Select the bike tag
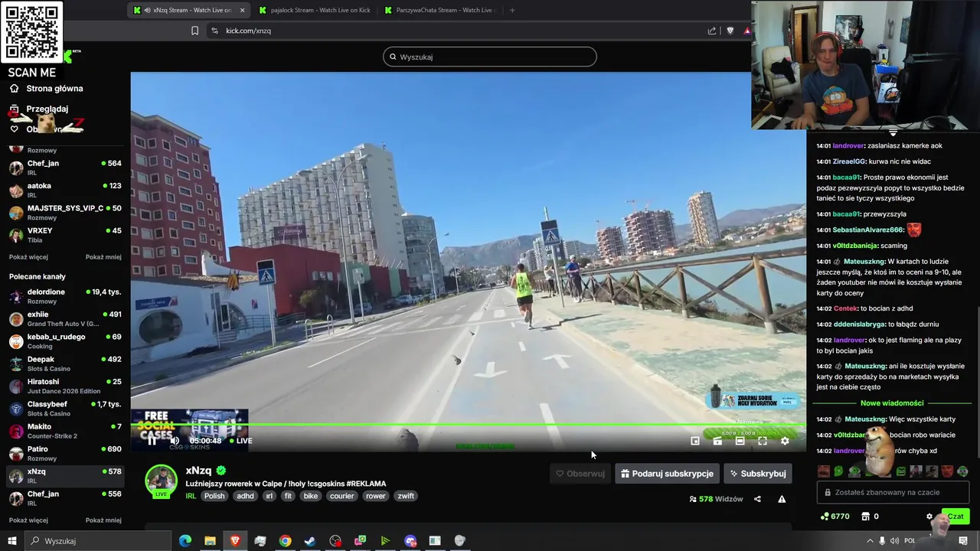Image resolution: width=980 pixels, height=551 pixels. click(x=311, y=496)
